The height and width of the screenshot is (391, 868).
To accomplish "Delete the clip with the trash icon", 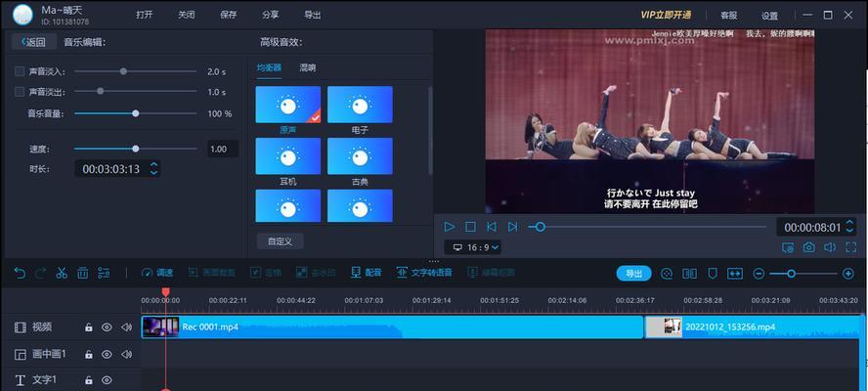I will click(82, 273).
